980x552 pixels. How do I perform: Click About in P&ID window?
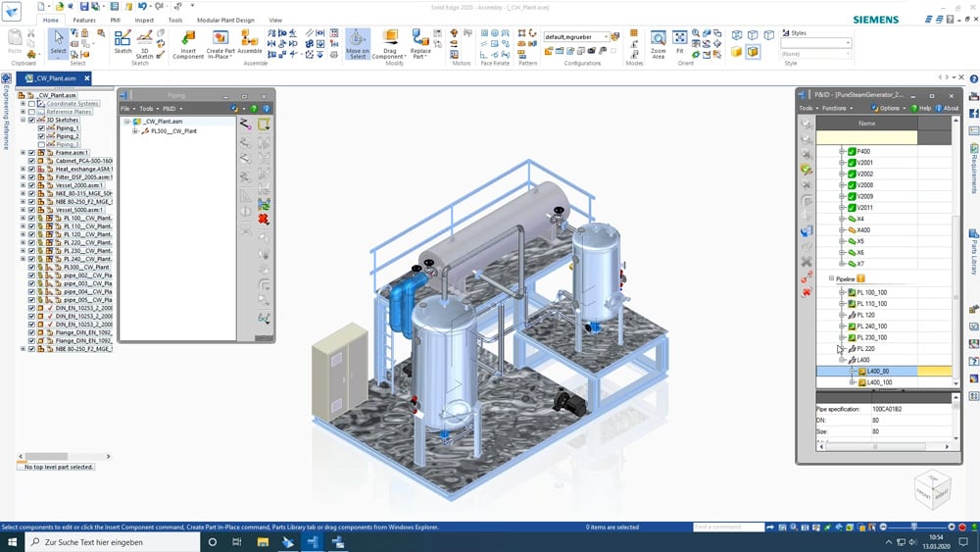coord(948,108)
